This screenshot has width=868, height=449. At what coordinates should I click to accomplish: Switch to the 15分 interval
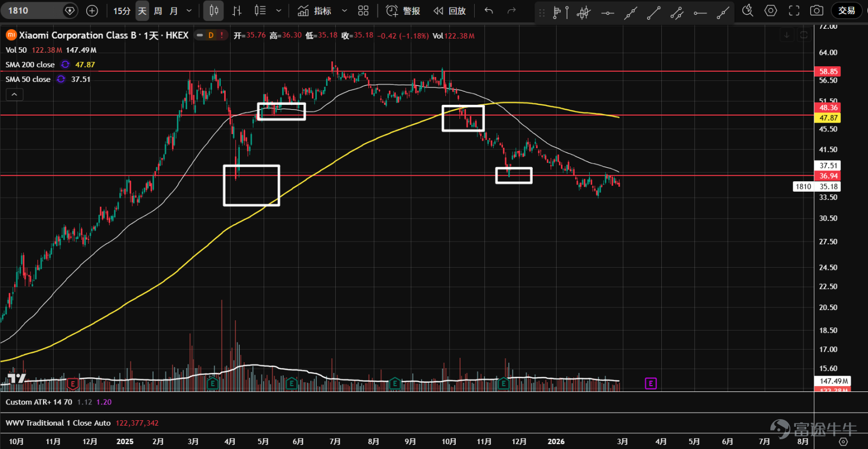[122, 11]
